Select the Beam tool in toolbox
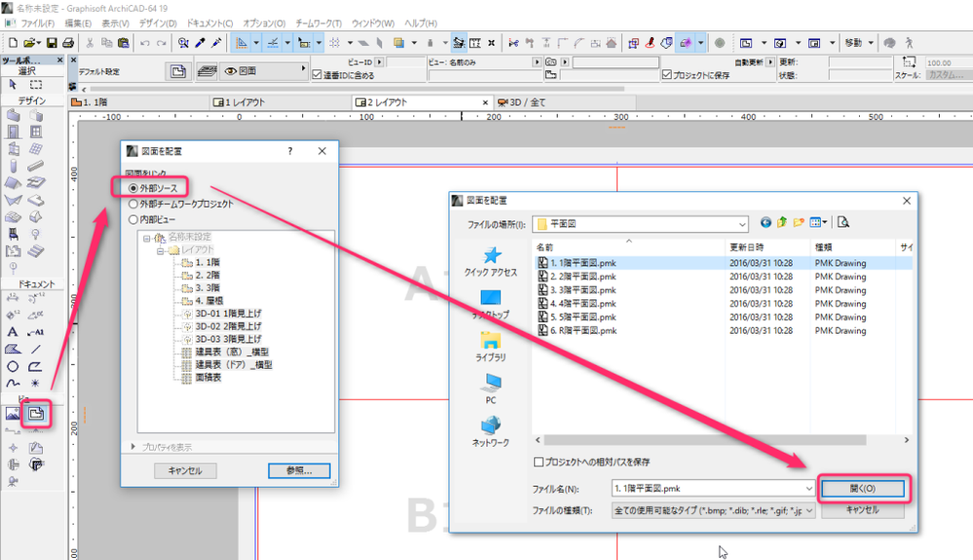The height and width of the screenshot is (560, 973). (36, 166)
